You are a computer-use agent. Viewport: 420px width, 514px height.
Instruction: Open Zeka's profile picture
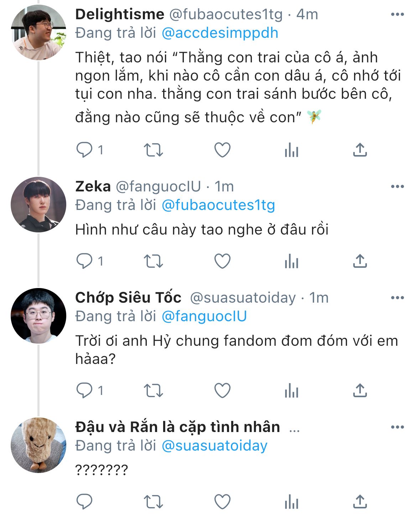click(x=38, y=205)
